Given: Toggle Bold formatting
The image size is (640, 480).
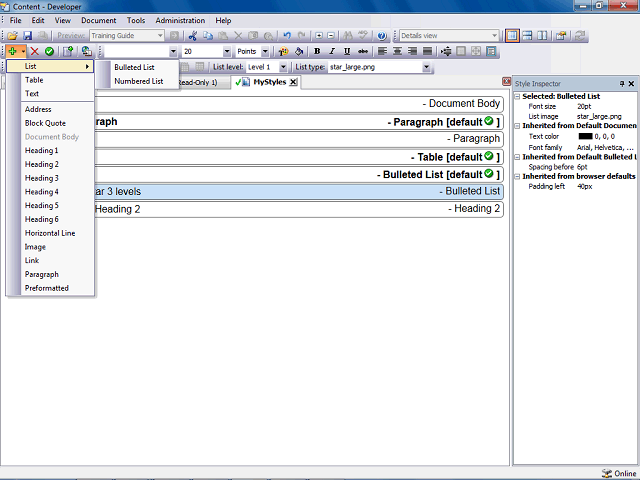Looking at the screenshot, I should pos(317,51).
